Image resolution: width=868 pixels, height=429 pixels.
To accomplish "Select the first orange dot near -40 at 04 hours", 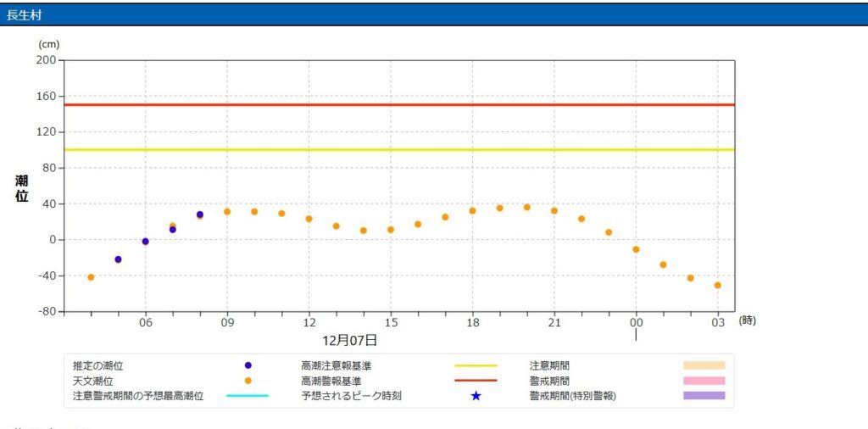I will click(91, 276).
